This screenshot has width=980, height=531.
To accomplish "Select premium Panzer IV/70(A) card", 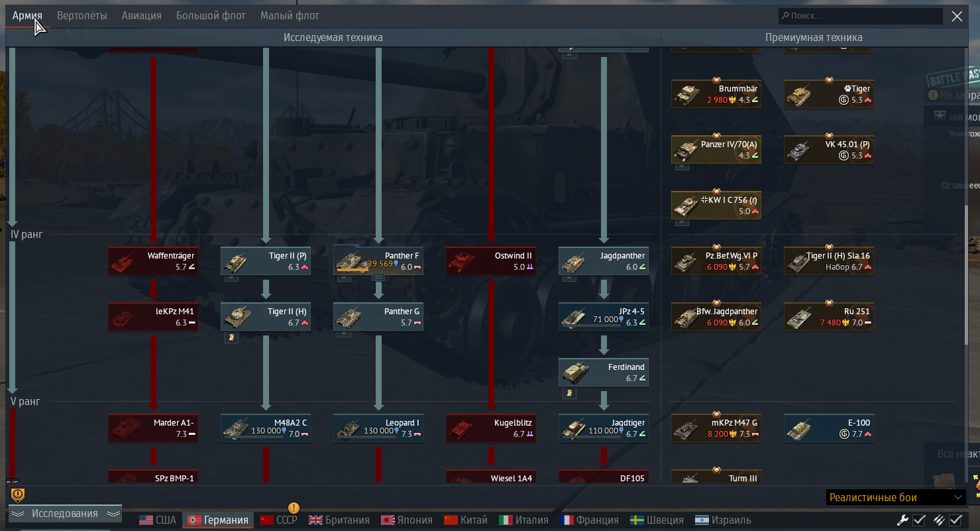I will pos(716,150).
